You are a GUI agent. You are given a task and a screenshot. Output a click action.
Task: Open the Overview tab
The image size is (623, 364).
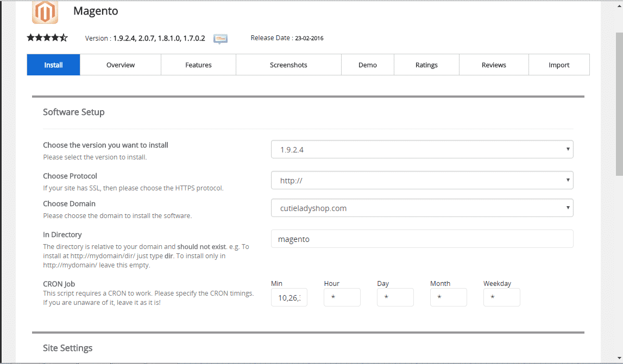[121, 65]
